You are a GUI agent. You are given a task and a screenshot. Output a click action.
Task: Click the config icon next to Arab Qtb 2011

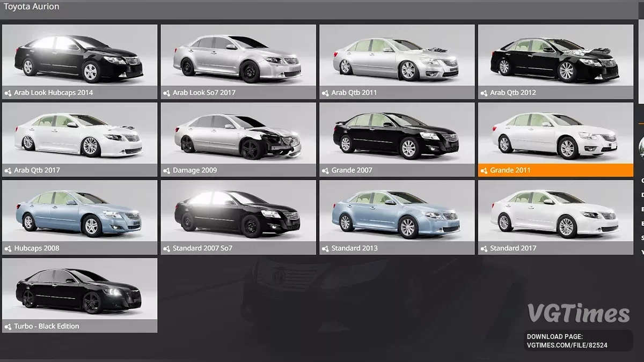pos(325,93)
